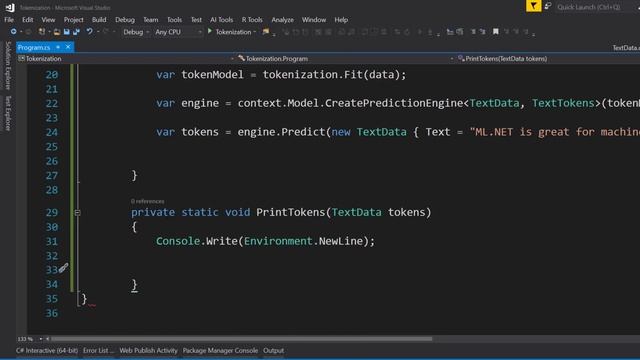Click the increase indent icon
The image size is (640, 360).
pos(460,31)
